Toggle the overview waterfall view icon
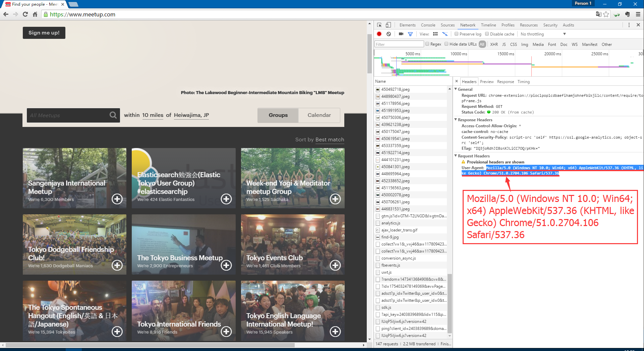Viewport: 644px width, 351px height. (x=445, y=34)
